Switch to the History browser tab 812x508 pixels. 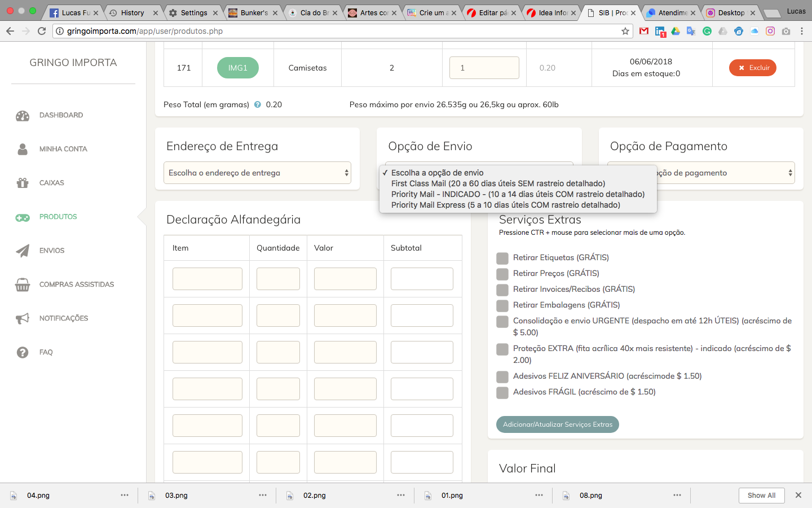pos(133,12)
